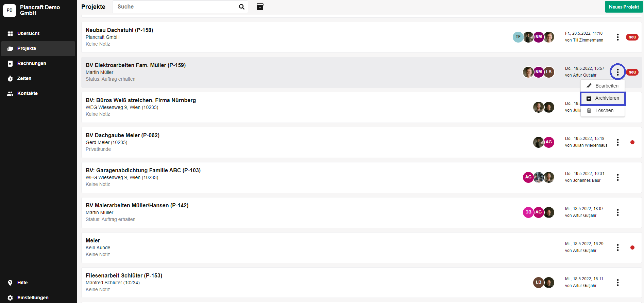The height and width of the screenshot is (303, 644).
Task: Click the neu badge on BV Elektroarbeiten
Action: [x=632, y=72]
